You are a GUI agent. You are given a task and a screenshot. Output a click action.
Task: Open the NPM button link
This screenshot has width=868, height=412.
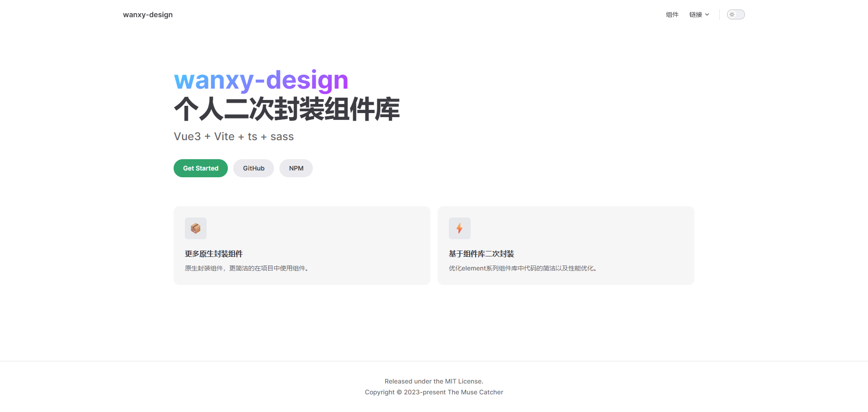pyautogui.click(x=296, y=168)
